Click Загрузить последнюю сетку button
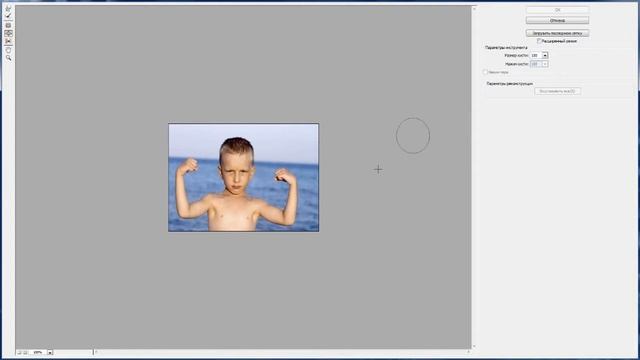This screenshot has height=360, width=640. click(557, 33)
